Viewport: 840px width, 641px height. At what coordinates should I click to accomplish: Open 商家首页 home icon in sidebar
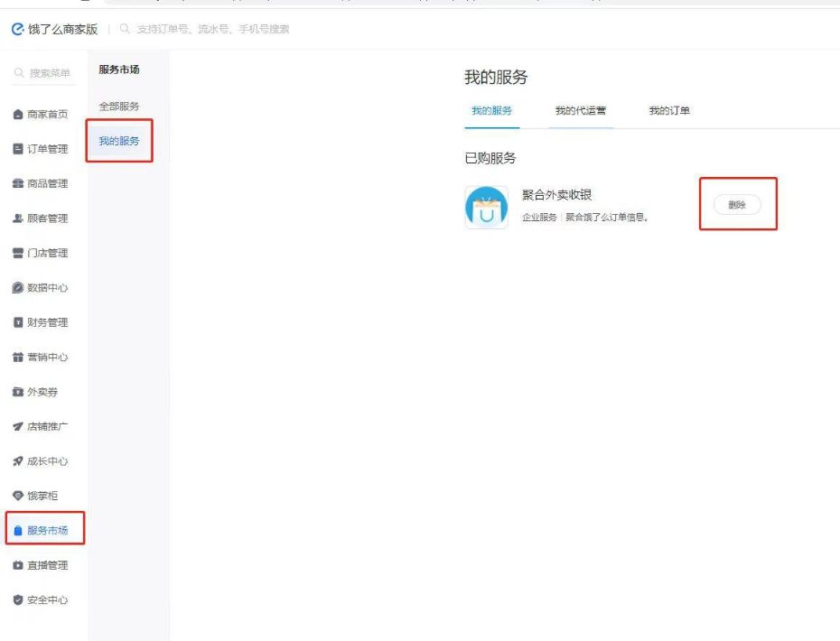(x=18, y=114)
